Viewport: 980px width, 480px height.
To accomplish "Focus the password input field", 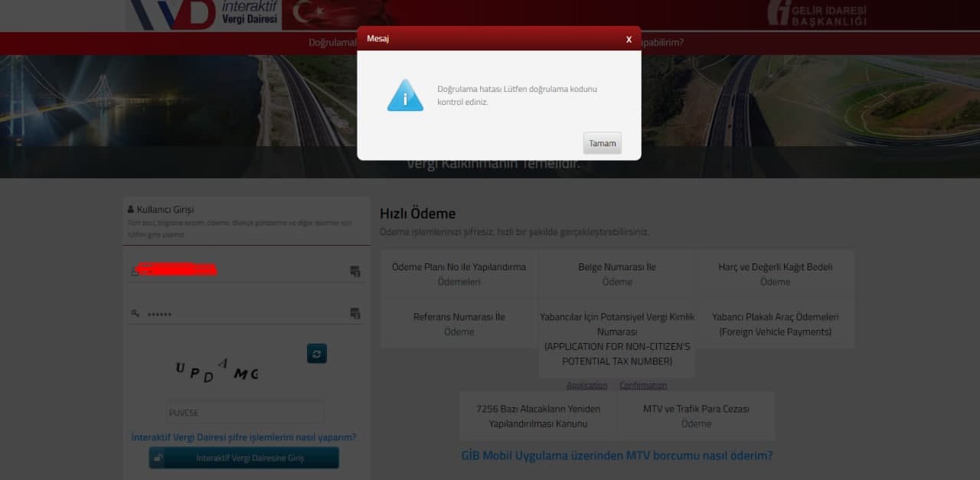I will (237, 314).
